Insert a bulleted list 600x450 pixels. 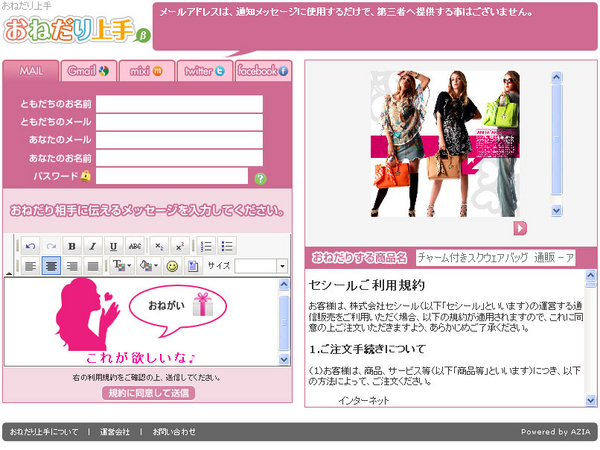(x=227, y=246)
